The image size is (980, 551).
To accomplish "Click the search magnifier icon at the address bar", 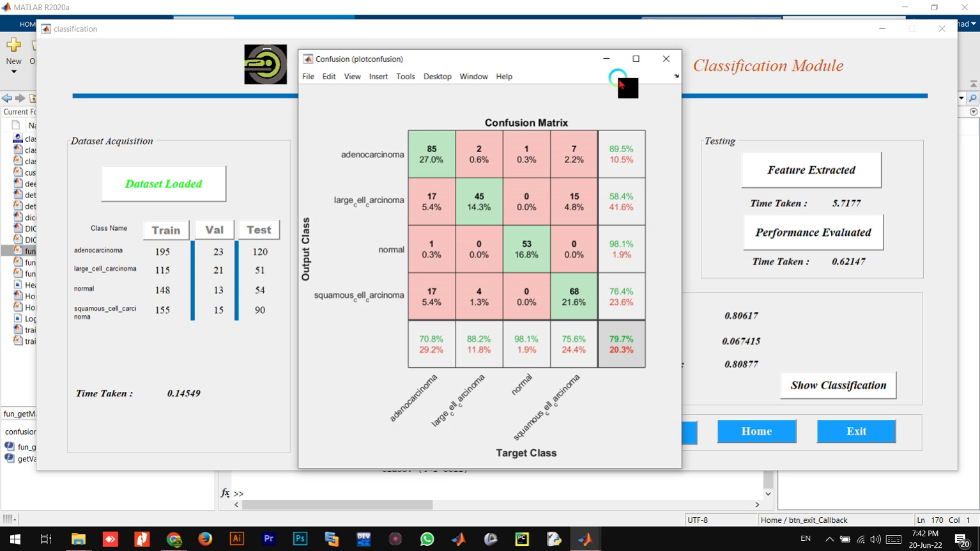I will pyautogui.click(x=973, y=98).
